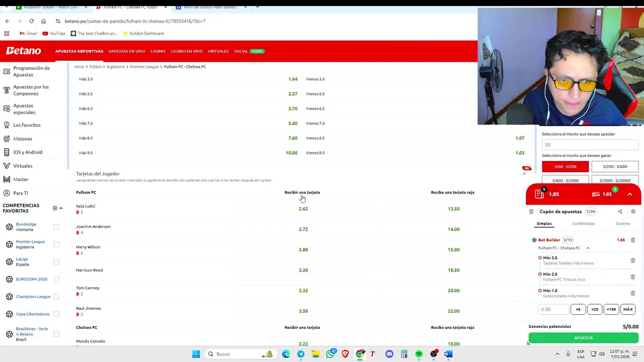Open the Apuestas en Vivo menu
The width and height of the screenshot is (644, 362).
[127, 51]
